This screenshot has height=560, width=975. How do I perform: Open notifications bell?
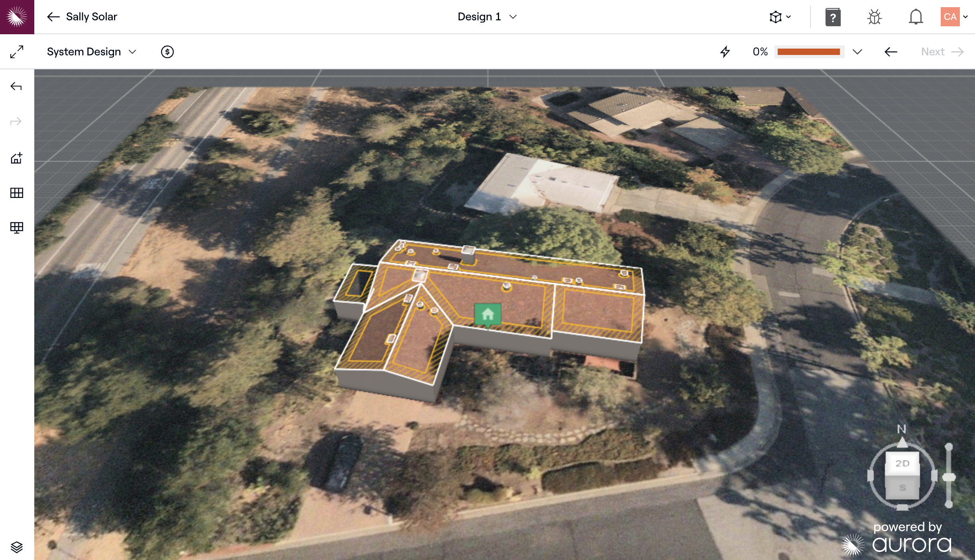click(916, 17)
